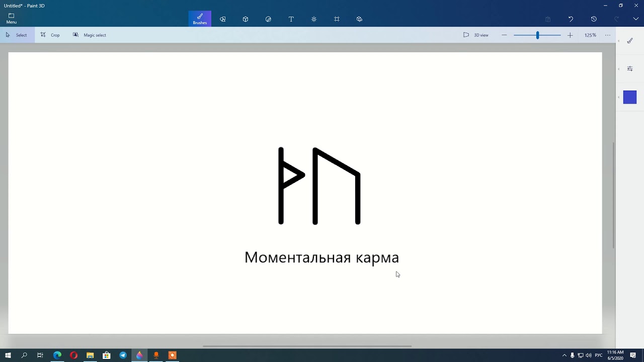Open Telegram from the taskbar
This screenshot has width=644, height=362.
[x=123, y=355]
